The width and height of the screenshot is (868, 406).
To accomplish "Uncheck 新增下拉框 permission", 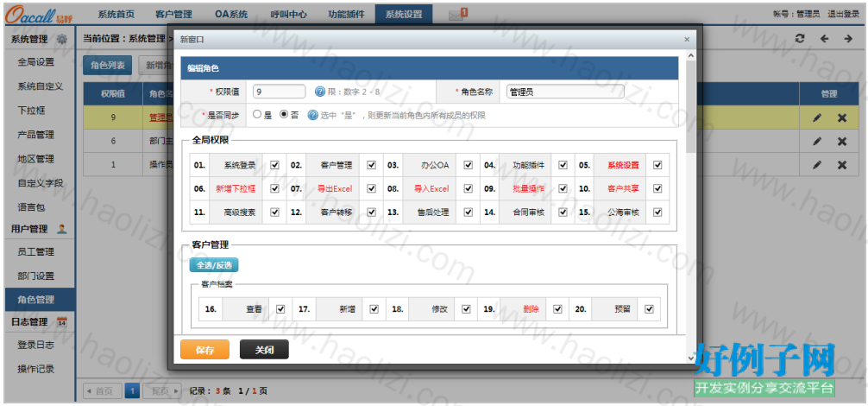I will (274, 189).
